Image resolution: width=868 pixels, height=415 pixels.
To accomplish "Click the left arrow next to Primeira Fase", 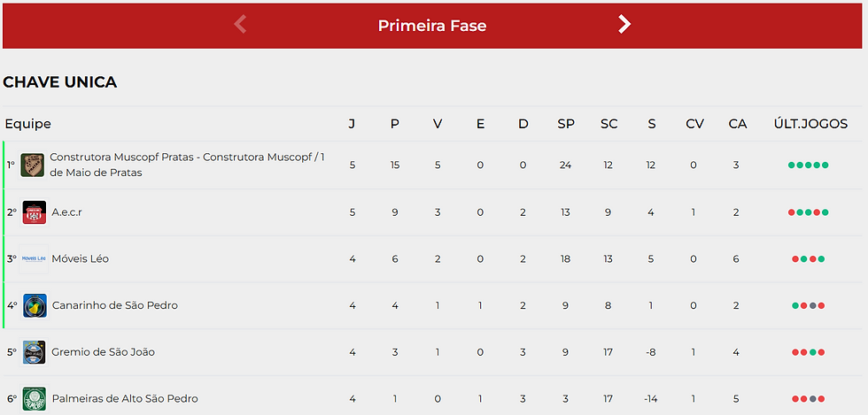I will tap(240, 25).
